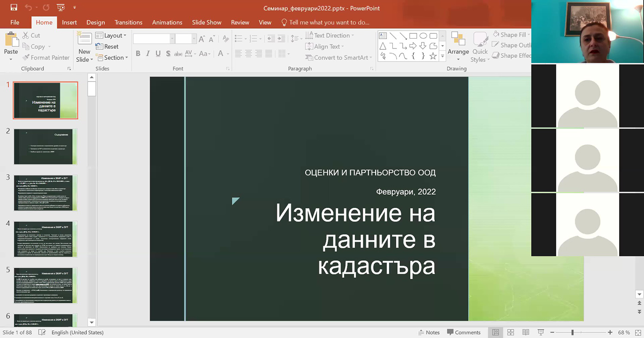
Task: Click Start From Beginning presentation icon
Action: coord(61,8)
